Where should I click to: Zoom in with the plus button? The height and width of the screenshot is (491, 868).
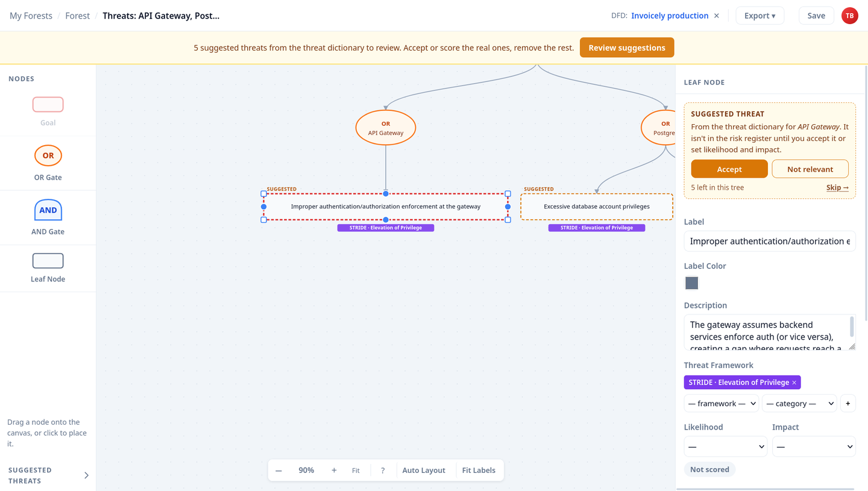click(334, 471)
